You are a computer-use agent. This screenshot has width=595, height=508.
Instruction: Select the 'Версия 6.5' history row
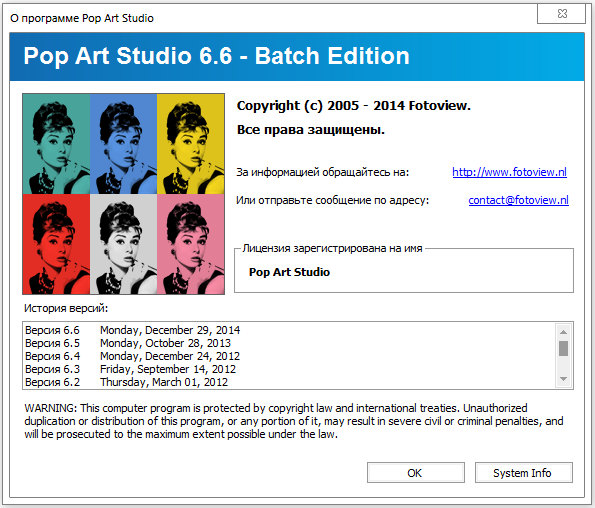[289, 343]
